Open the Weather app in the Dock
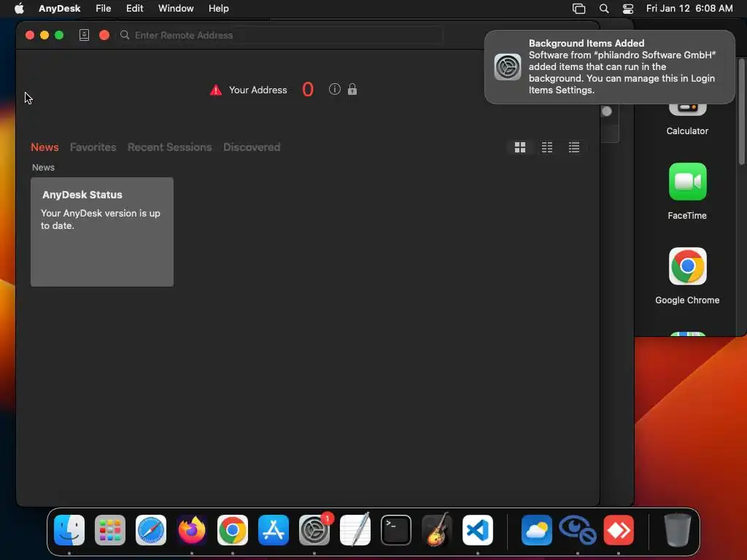The height and width of the screenshot is (560, 747). (537, 530)
